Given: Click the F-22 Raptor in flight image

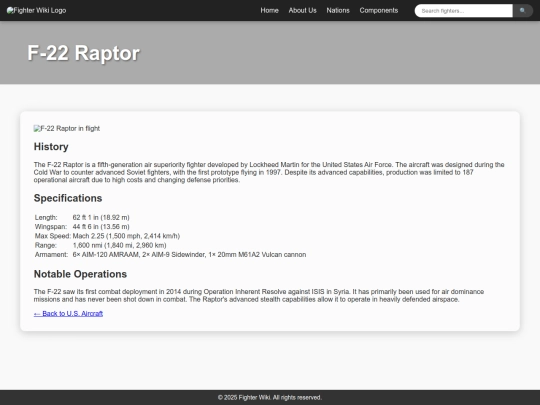Looking at the screenshot, I should point(67,128).
